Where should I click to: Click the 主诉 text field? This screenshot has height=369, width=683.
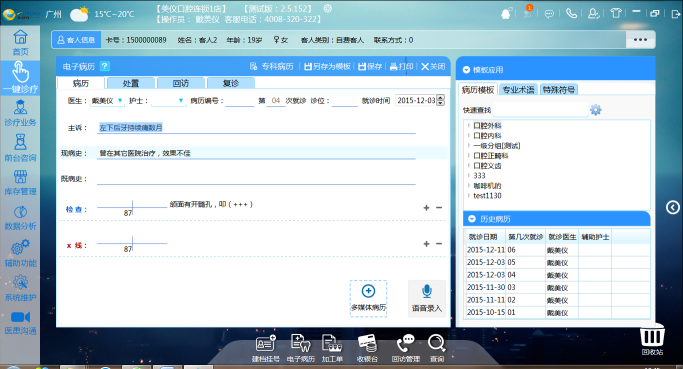click(256, 128)
